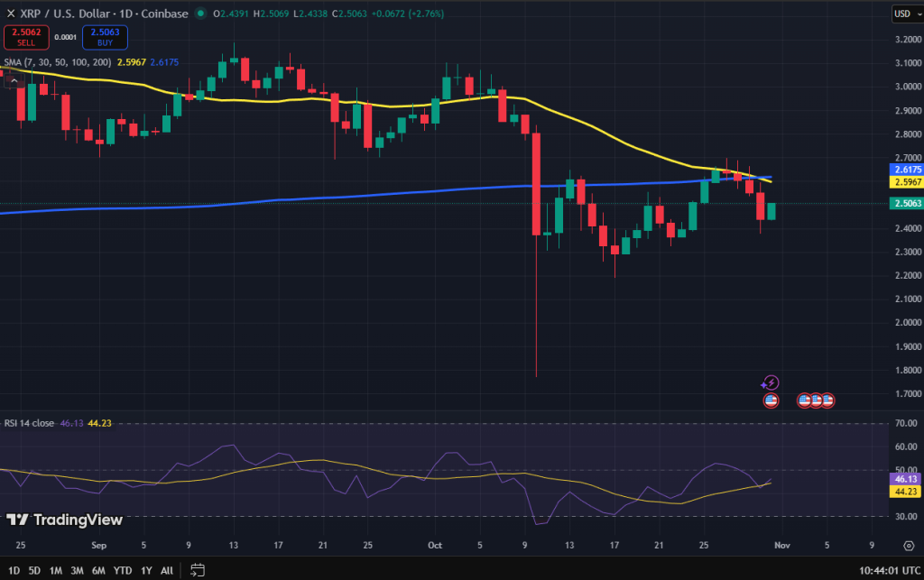
Task: Click the blue 2.6175 price-axis label
Action: pyautogui.click(x=906, y=170)
